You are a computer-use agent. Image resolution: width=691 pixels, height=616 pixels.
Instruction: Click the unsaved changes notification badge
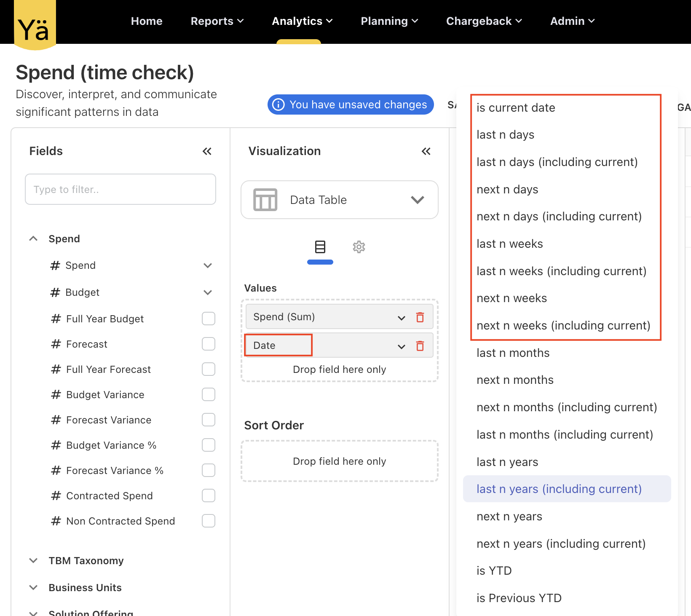351,104
